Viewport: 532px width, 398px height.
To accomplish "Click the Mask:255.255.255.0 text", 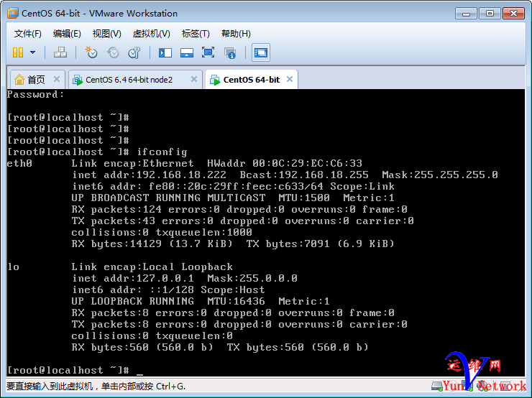I will pyautogui.click(x=440, y=175).
